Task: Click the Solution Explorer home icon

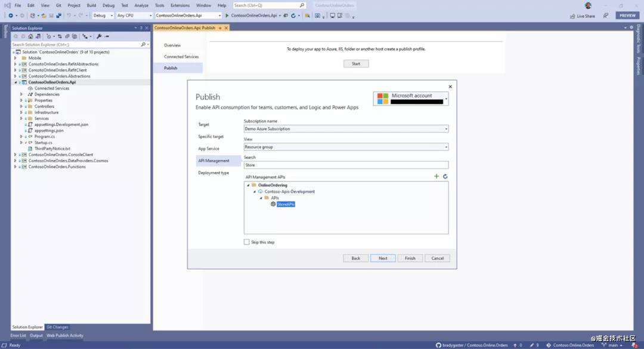Action: click(x=30, y=36)
